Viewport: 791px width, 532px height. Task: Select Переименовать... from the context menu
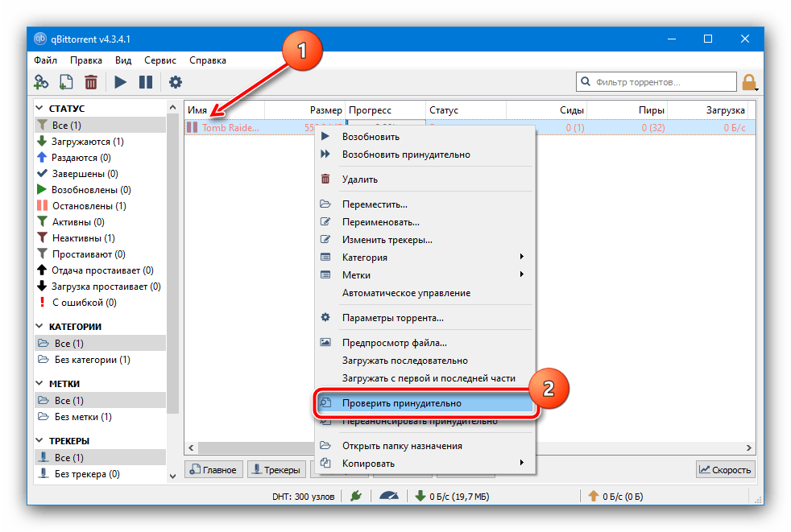coord(424,222)
